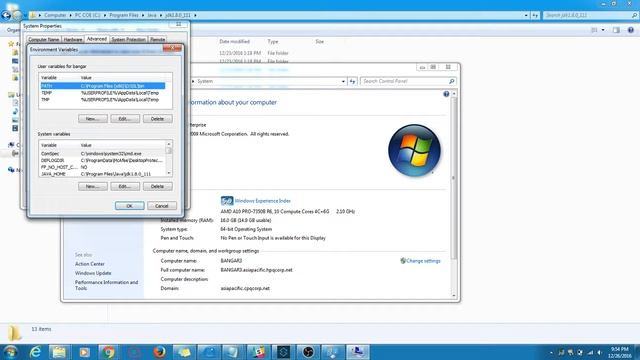Launch Google Chrome from the taskbar
Image resolution: width=640 pixels, height=360 pixels.
point(109,352)
